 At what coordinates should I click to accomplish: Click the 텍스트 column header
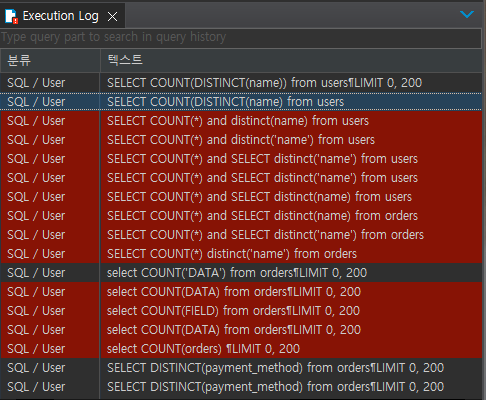click(x=291, y=60)
